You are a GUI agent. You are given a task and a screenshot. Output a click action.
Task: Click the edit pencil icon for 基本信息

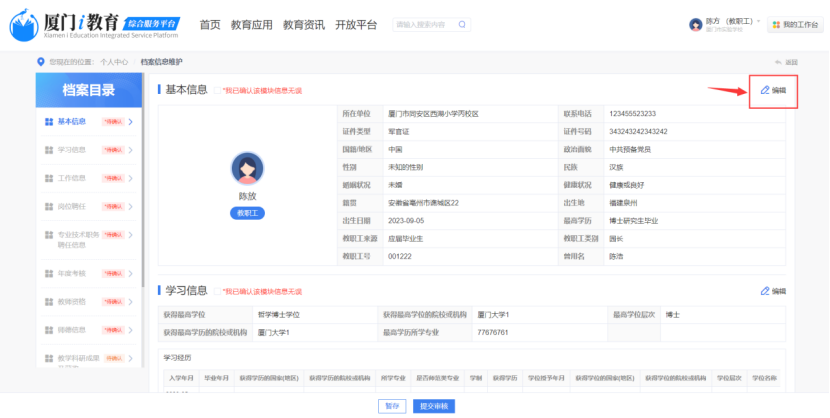765,90
